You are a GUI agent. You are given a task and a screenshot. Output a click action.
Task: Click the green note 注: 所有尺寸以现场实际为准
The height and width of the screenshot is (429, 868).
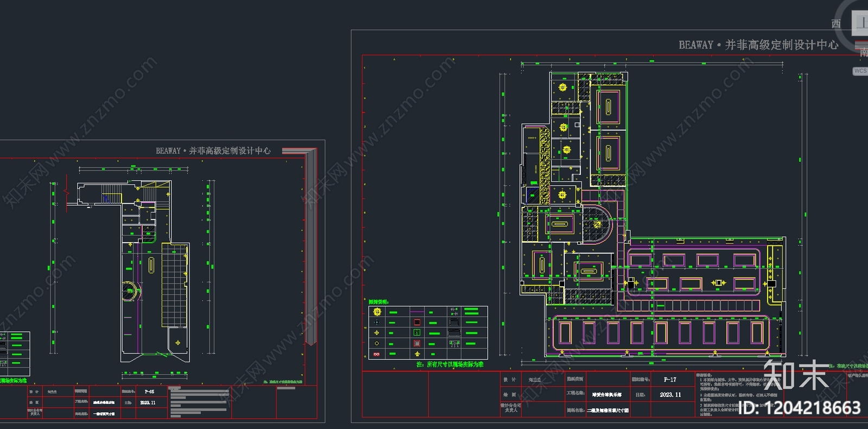click(450, 364)
